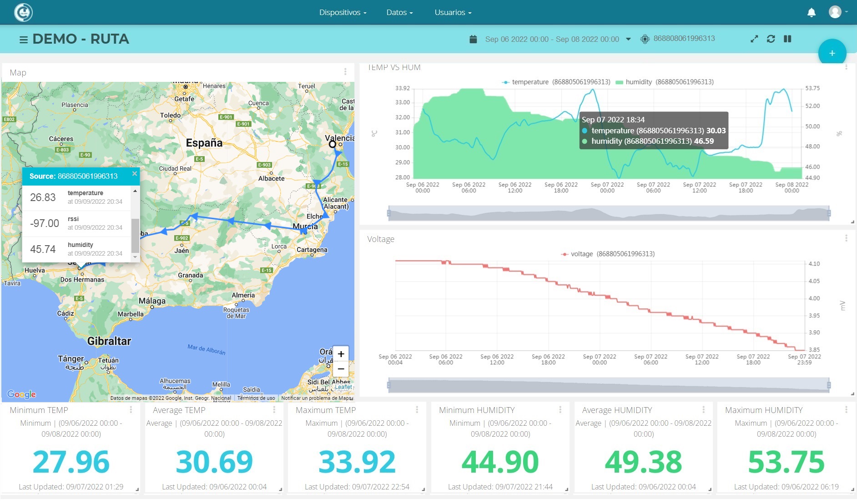Expand the date range dropdown arrow
The width and height of the screenshot is (857, 504).
click(628, 39)
